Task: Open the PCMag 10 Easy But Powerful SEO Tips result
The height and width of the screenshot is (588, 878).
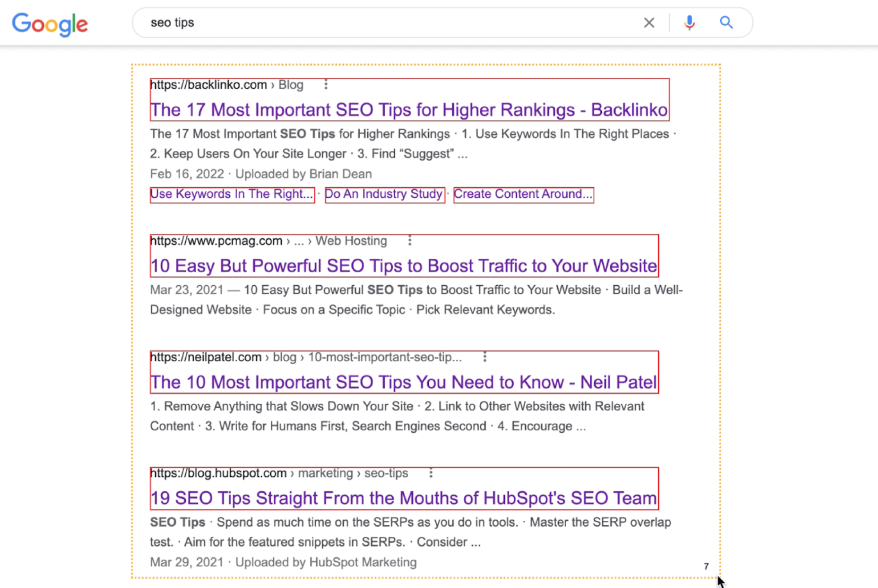Action: click(x=403, y=266)
